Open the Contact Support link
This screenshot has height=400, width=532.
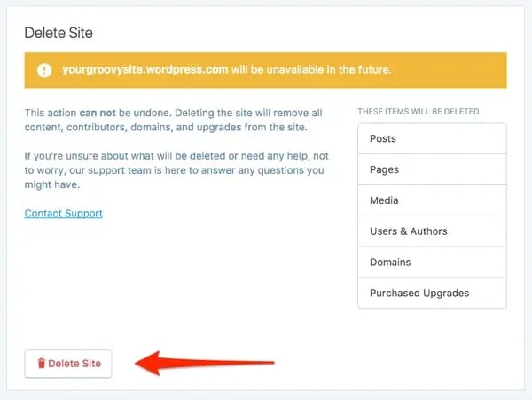pyautogui.click(x=64, y=214)
